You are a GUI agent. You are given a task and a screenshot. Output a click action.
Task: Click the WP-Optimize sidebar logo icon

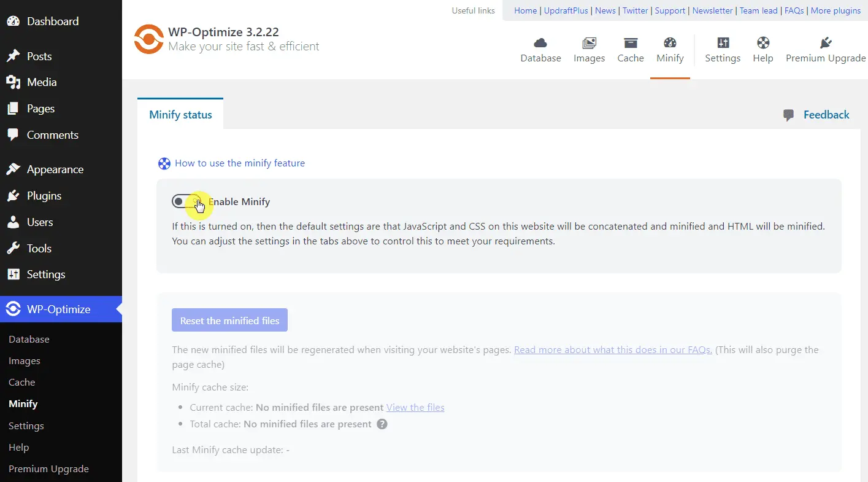(13, 309)
